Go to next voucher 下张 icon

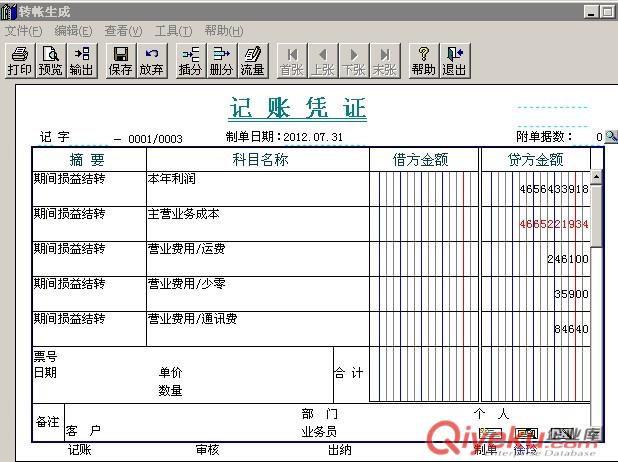pos(354,61)
